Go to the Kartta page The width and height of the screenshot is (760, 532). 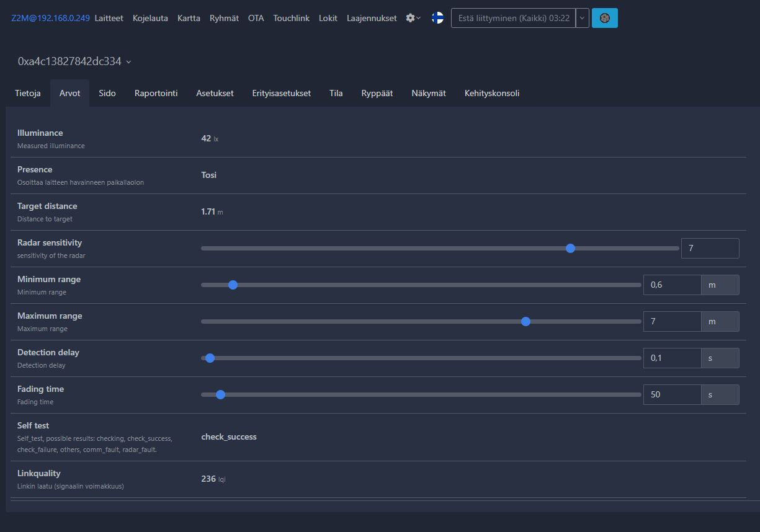[x=189, y=18]
